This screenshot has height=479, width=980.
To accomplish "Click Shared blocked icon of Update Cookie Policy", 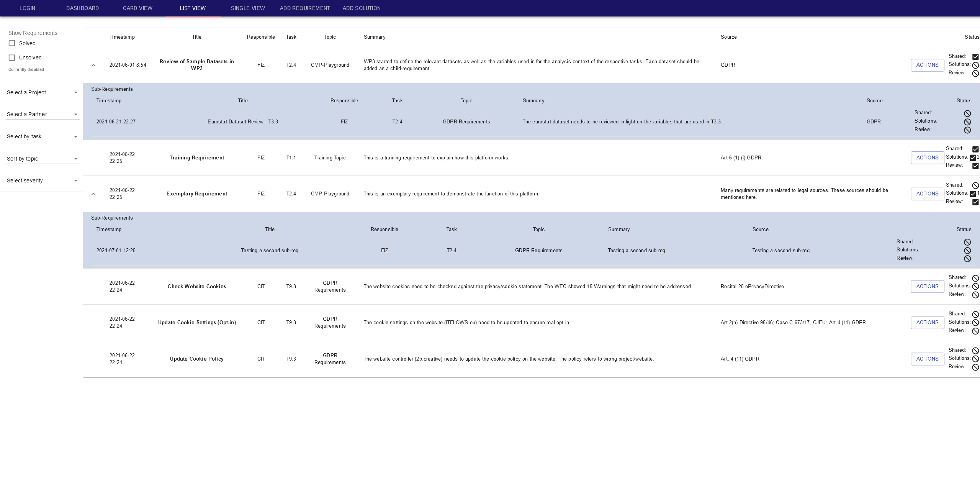I will pyautogui.click(x=975, y=351).
